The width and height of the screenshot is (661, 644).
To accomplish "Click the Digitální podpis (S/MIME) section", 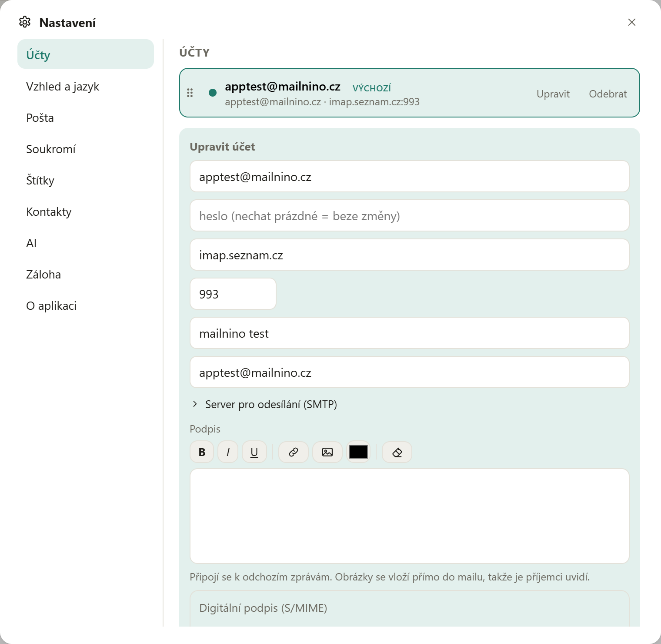I will [410, 608].
